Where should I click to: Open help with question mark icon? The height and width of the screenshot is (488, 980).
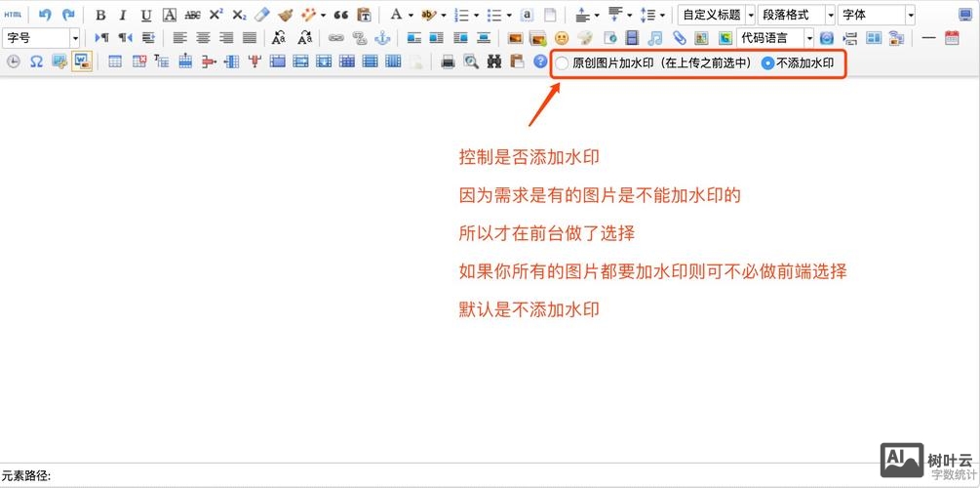click(x=540, y=61)
